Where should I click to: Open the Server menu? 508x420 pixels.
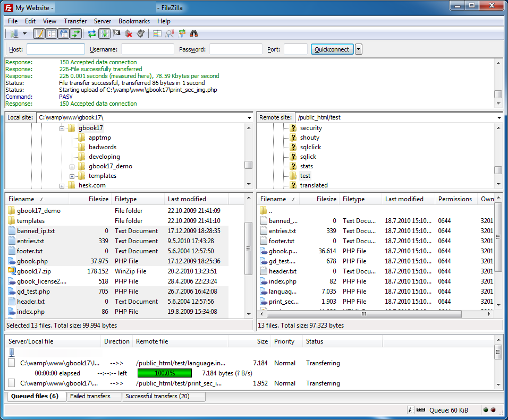pos(103,21)
